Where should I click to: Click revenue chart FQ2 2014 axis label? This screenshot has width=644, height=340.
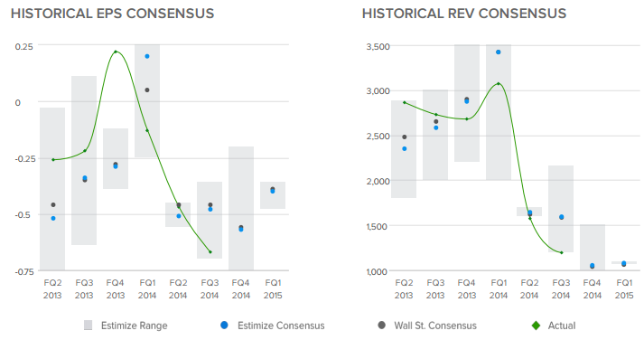[529, 289]
